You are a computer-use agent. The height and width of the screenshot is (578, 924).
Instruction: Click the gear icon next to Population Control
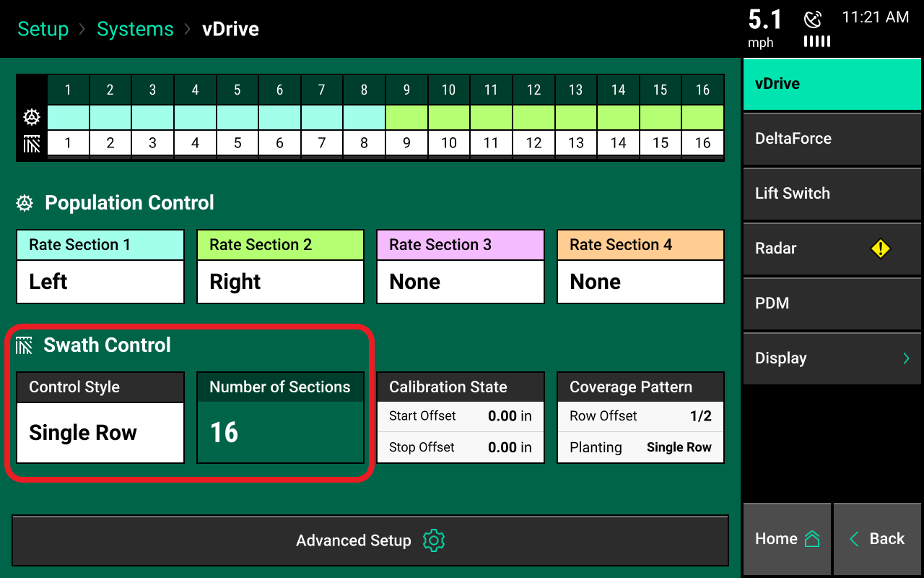(x=25, y=203)
